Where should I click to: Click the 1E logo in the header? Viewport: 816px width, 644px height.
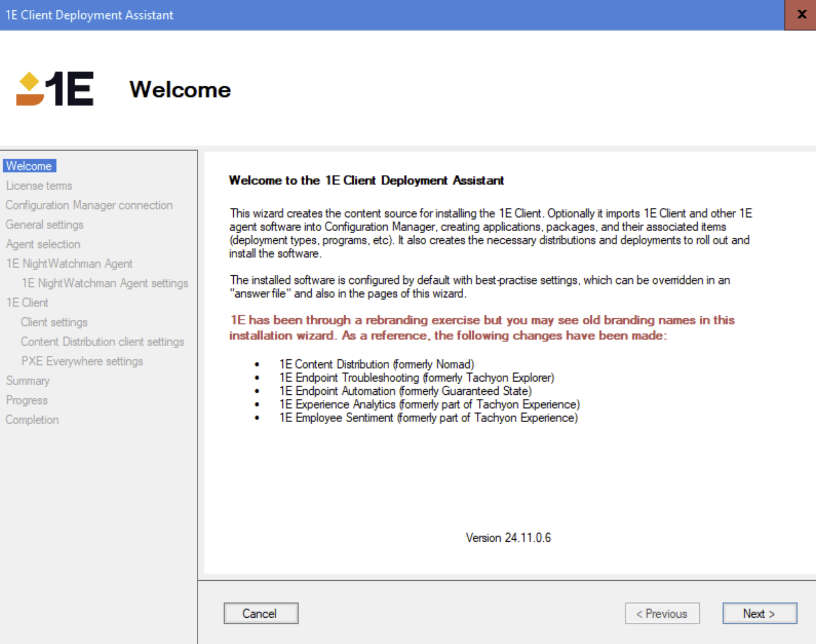(55, 89)
